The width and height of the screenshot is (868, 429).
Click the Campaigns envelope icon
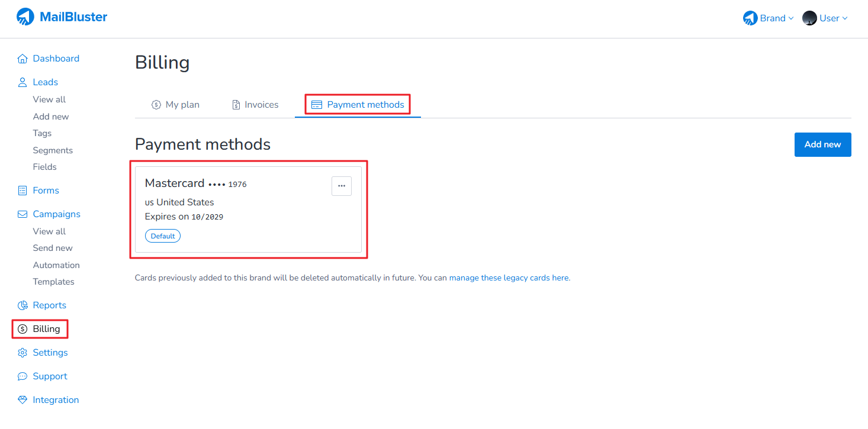(x=22, y=214)
